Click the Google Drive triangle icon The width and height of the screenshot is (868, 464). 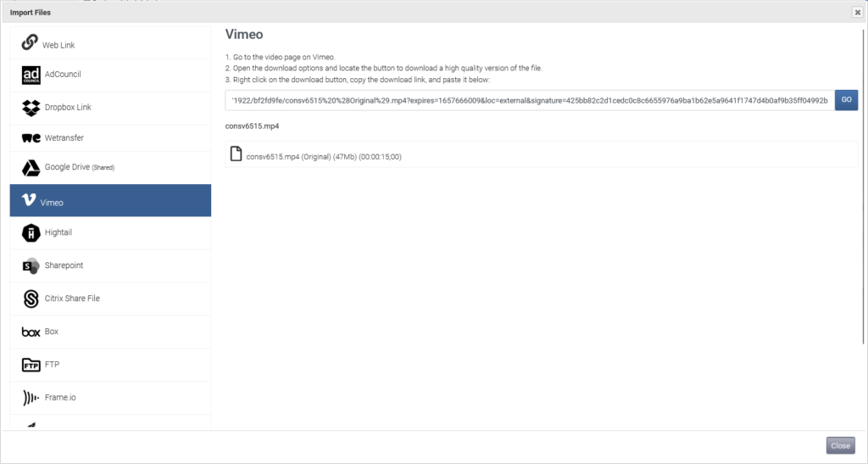tap(31, 167)
